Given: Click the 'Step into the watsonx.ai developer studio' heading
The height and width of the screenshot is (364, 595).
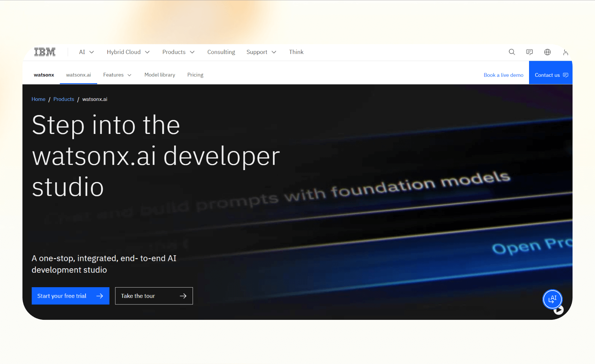Looking at the screenshot, I should (x=156, y=156).
